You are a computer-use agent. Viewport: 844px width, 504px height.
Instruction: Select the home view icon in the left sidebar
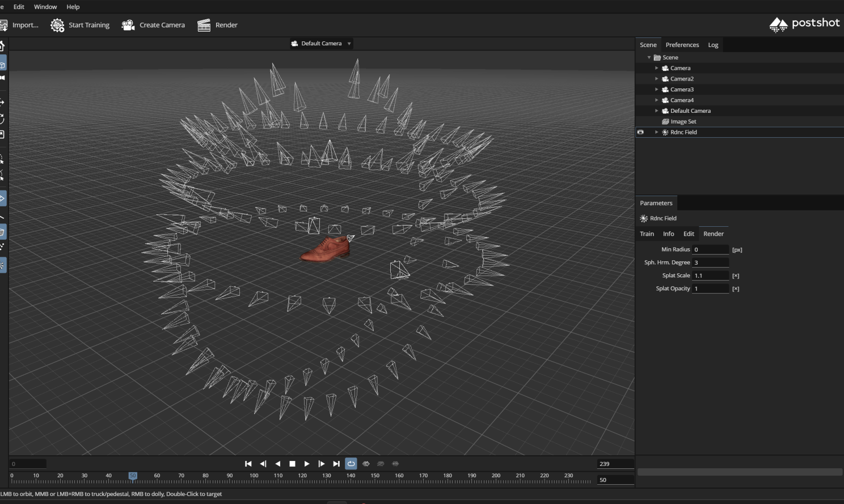click(3, 46)
